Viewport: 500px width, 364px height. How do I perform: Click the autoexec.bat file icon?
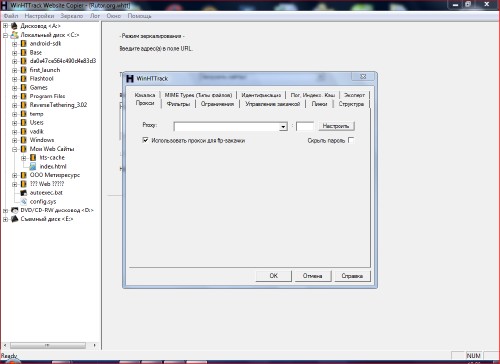click(23, 193)
